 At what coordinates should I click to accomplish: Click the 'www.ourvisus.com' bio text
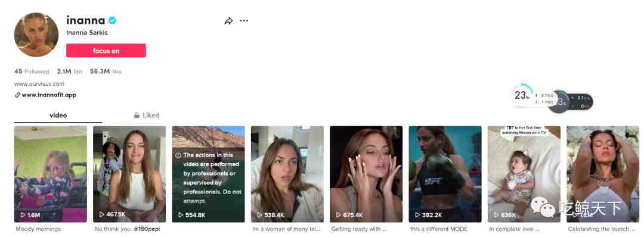click(x=39, y=83)
